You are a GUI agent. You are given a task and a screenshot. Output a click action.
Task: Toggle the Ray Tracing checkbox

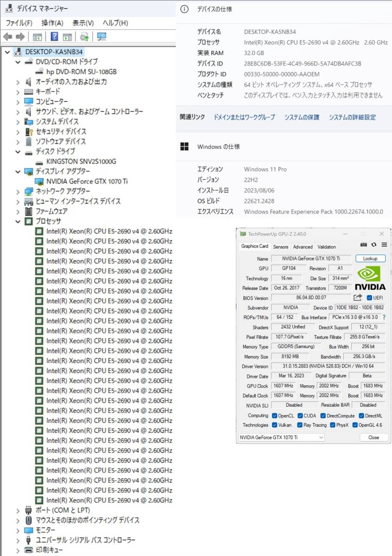click(300, 425)
